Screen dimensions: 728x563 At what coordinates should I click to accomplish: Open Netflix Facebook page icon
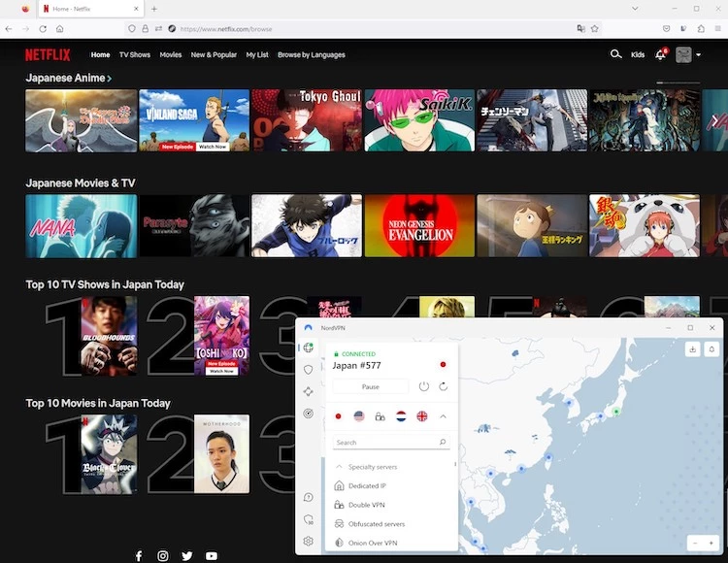click(x=139, y=555)
